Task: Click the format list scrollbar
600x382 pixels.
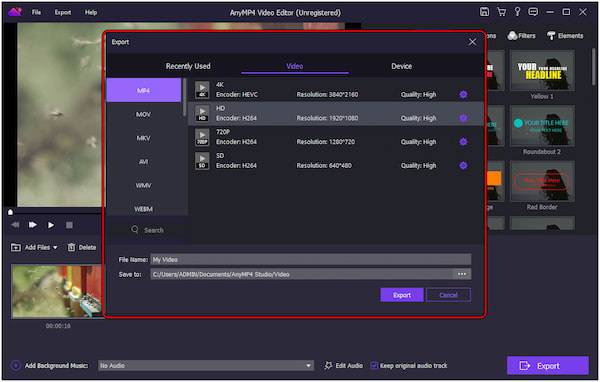Action: pos(185,97)
